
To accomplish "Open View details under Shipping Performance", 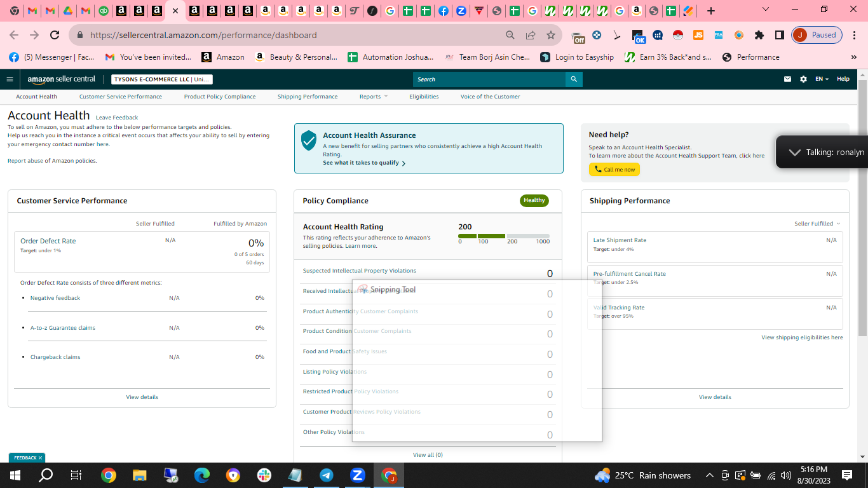I will coord(715,397).
